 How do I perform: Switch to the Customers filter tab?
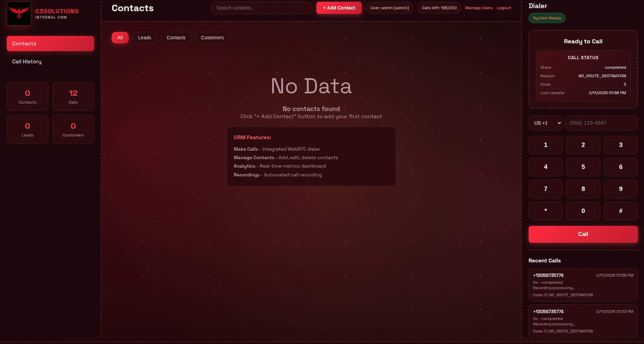pyautogui.click(x=212, y=38)
